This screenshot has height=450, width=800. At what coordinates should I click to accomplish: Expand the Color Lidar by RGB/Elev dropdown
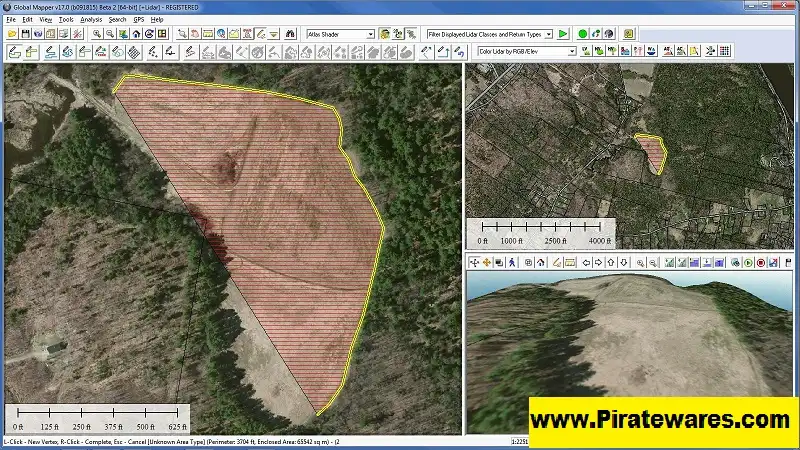[x=572, y=51]
